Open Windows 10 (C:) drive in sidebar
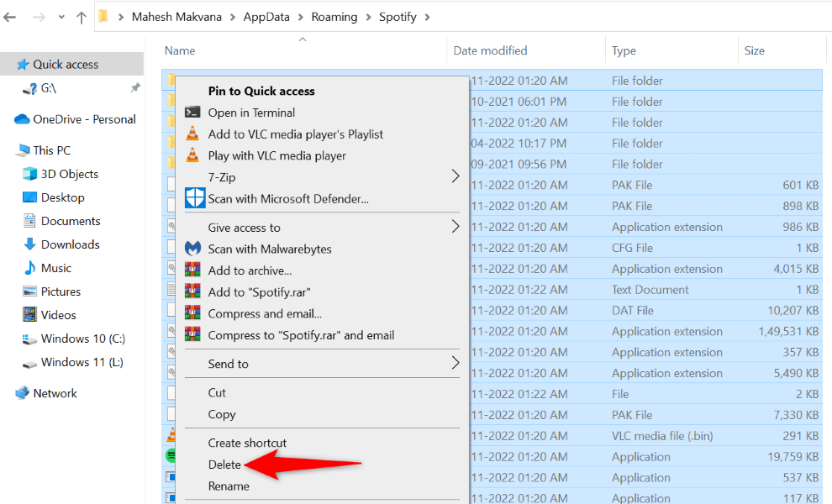Viewport: 832px width, 504px height. 82,339
